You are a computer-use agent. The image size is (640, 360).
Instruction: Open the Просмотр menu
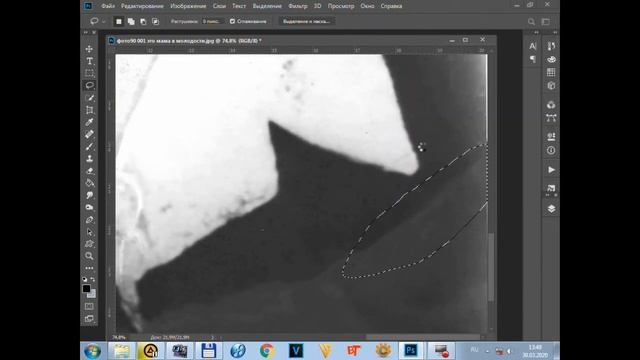pyautogui.click(x=341, y=6)
